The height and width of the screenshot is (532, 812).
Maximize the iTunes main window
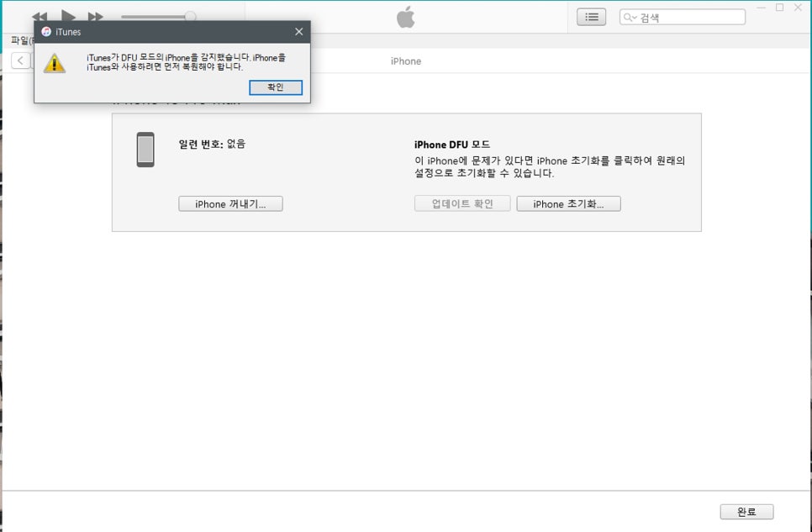779,8
